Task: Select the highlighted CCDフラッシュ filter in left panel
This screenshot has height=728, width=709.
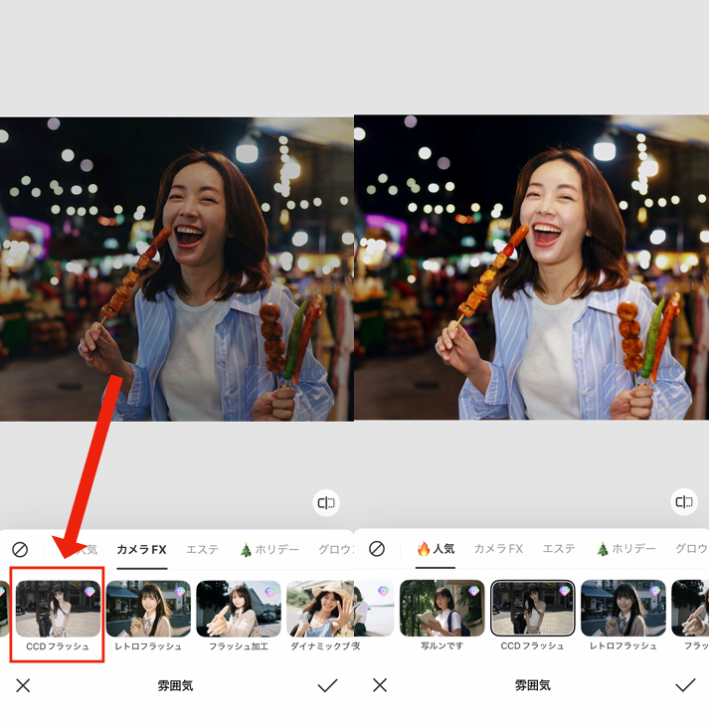Action: pyautogui.click(x=58, y=609)
